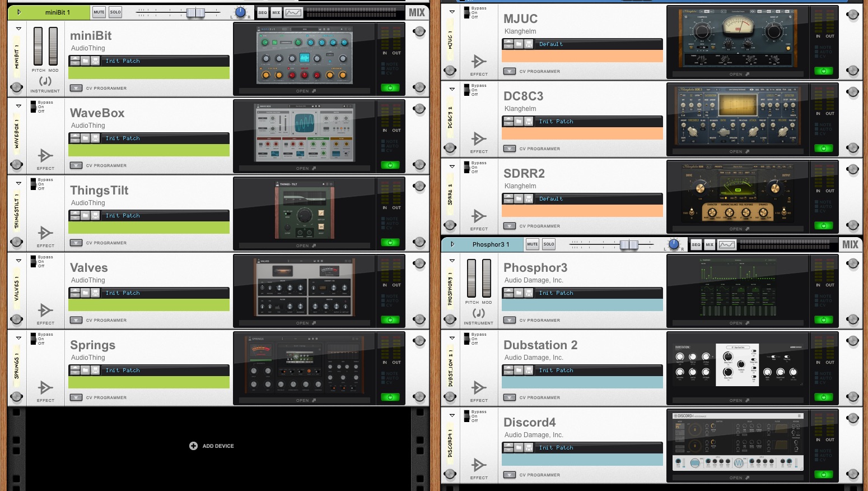Collapse the Springs device with its fold triangle
868x491 pixels.
pos(18,338)
